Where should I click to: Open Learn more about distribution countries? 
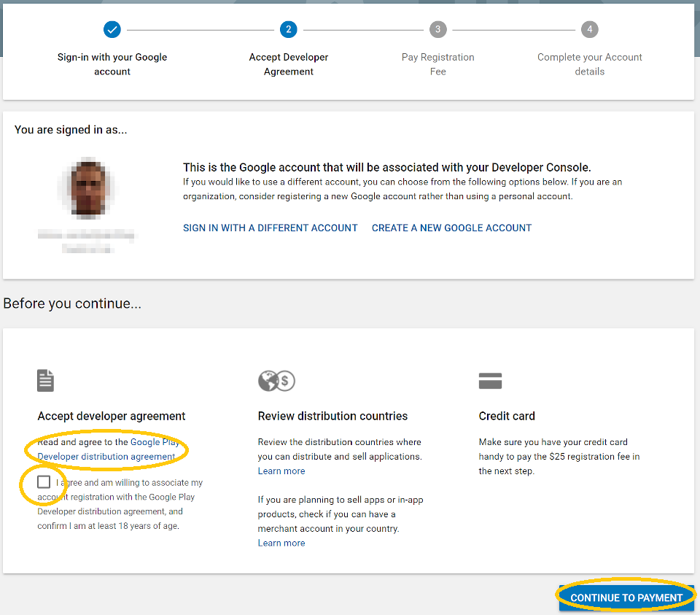point(281,471)
